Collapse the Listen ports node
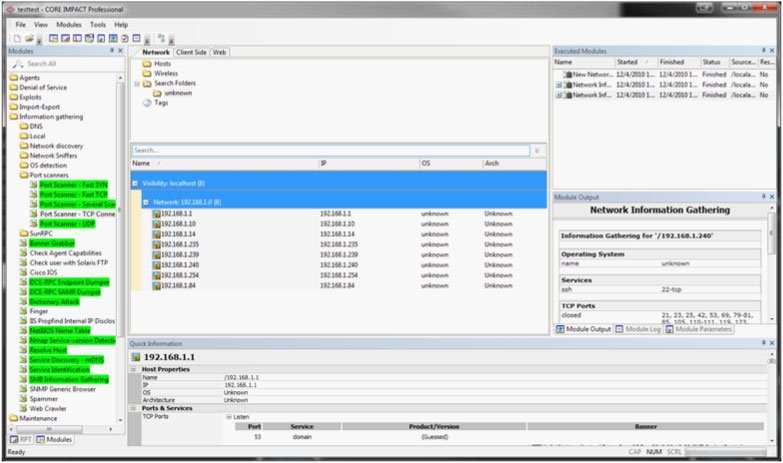Image resolution: width=783 pixels, height=463 pixels. point(229,417)
